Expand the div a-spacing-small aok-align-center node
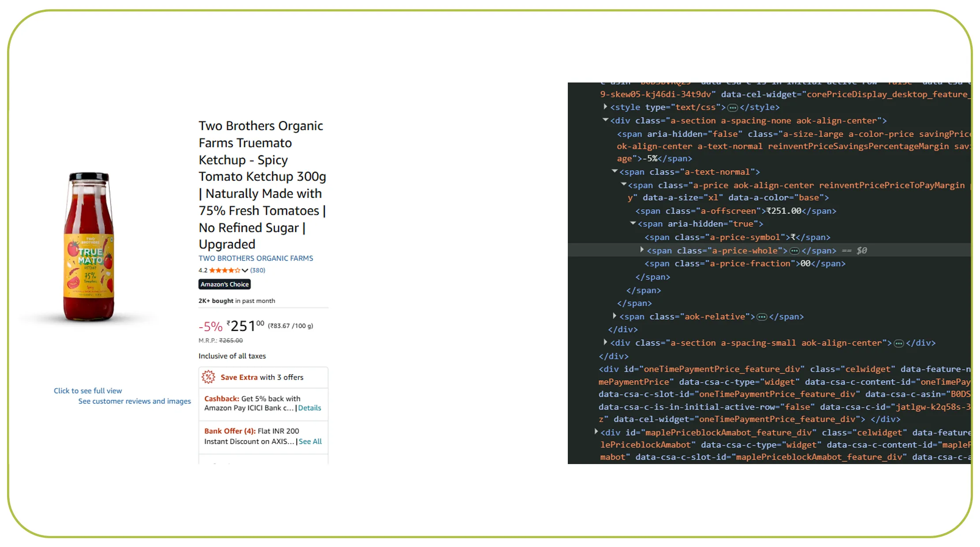 click(605, 342)
